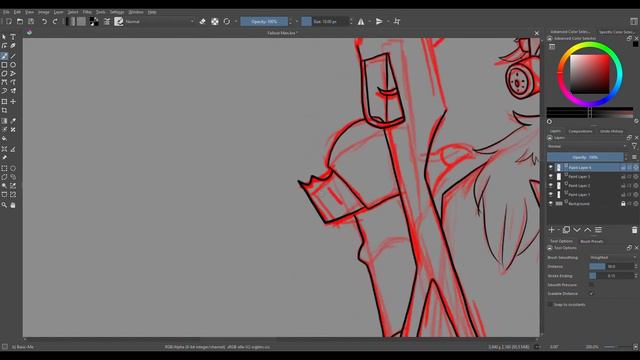Click the wrap-around mode icon
The height and width of the screenshot is (360, 640).
(x=397, y=21)
